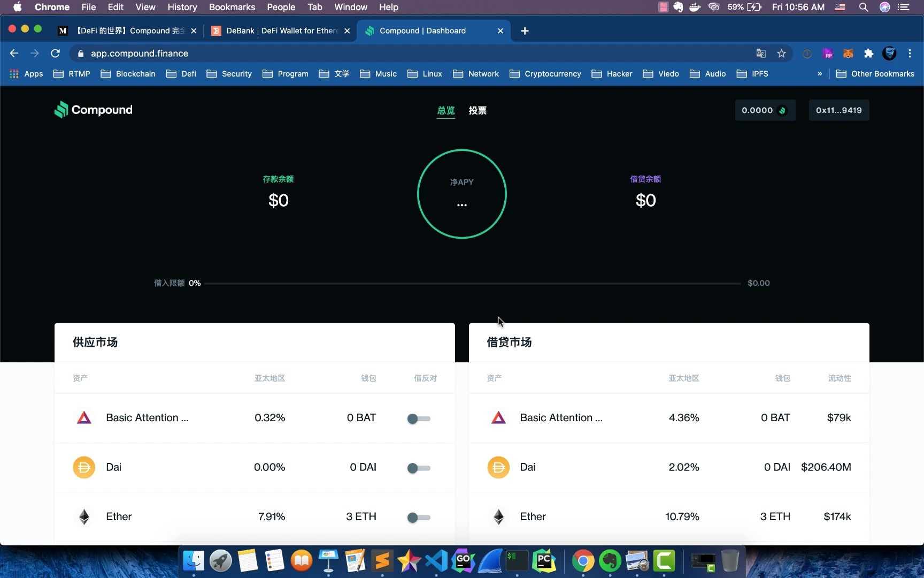The height and width of the screenshot is (578, 924).
Task: Click the Basic Attention token icon in borrow market
Action: click(498, 418)
